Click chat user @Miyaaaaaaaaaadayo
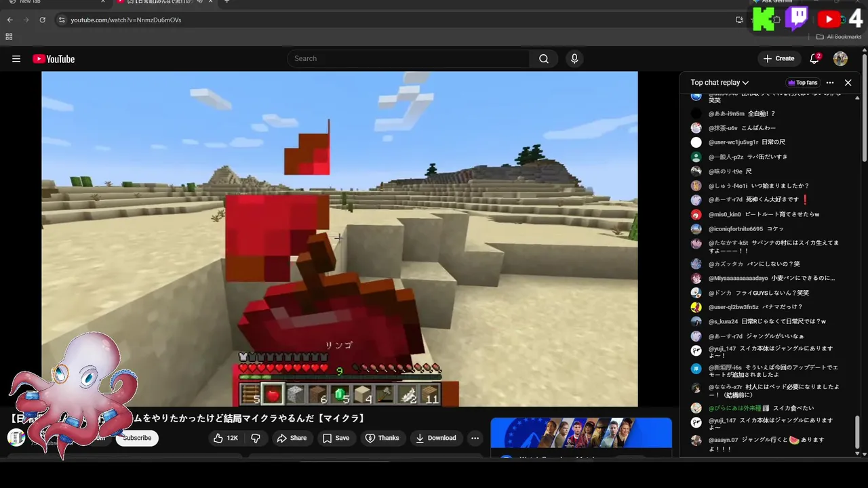Screen dimensions: 868x488 click(x=738, y=278)
